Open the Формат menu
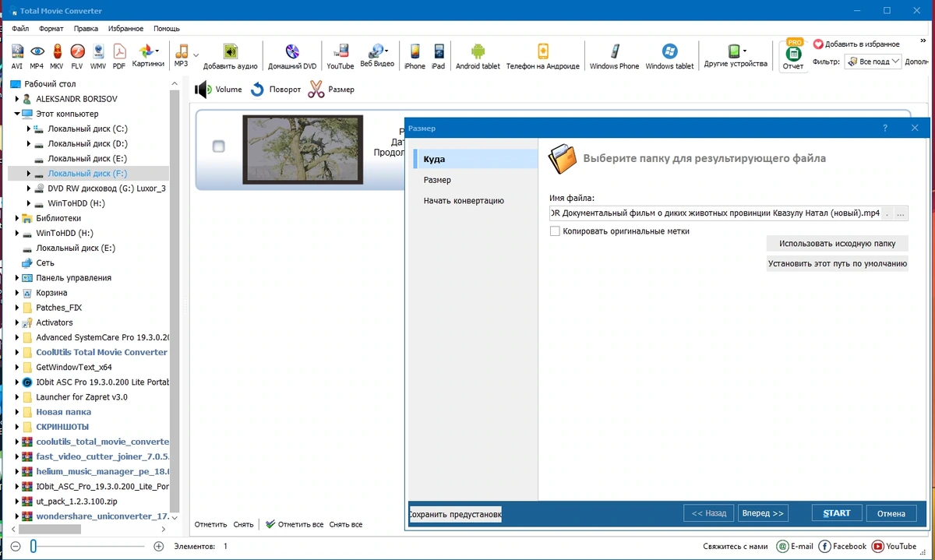 [51, 28]
